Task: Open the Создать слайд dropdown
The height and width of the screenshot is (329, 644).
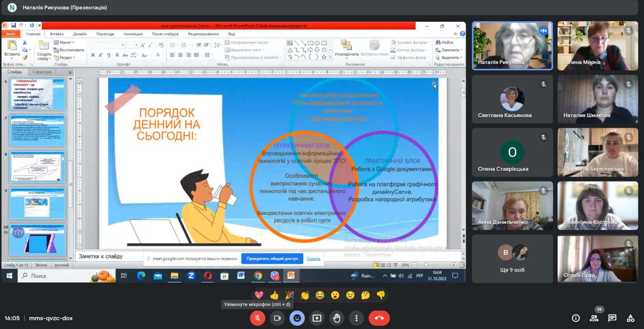Action: coord(44,56)
